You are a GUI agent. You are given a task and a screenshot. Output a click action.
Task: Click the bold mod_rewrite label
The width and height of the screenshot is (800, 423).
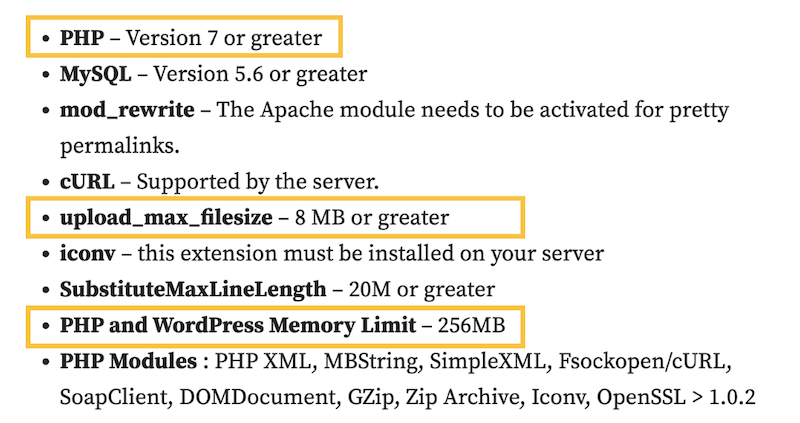coord(122,110)
